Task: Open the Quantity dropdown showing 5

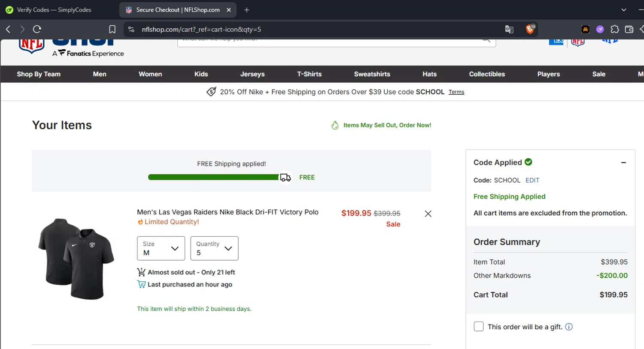Action: tap(214, 248)
